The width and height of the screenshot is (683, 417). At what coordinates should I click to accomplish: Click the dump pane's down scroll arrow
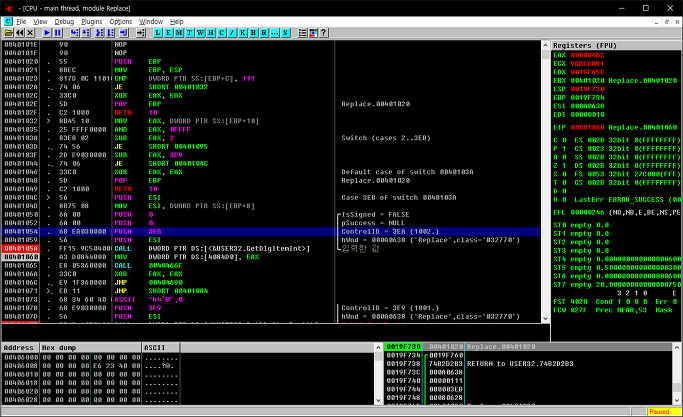coord(378,400)
